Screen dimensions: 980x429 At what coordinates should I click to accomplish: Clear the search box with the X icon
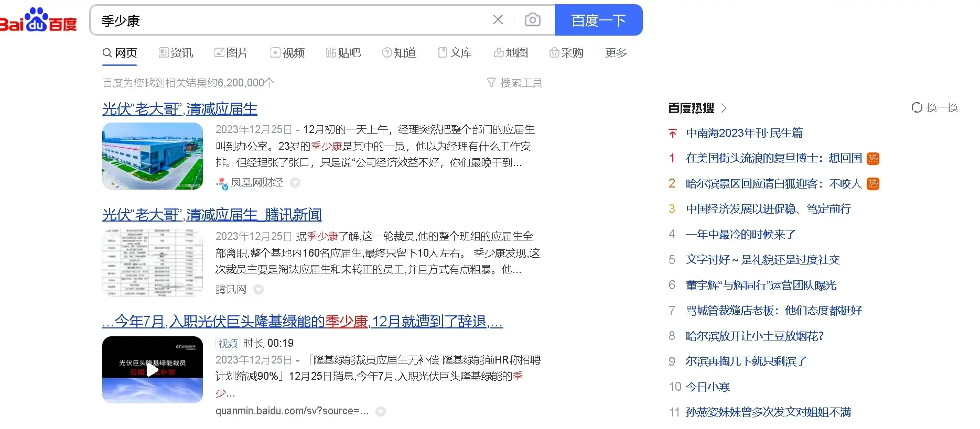(x=498, y=20)
